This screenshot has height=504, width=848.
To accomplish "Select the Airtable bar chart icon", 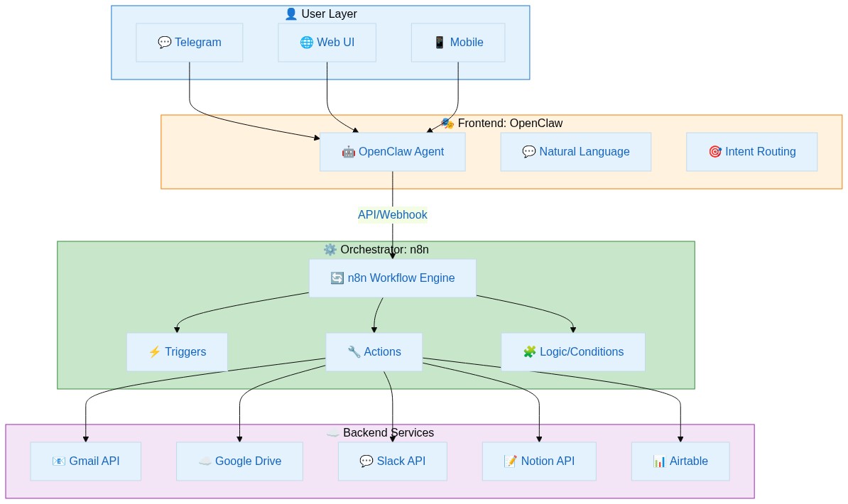I will point(660,461).
